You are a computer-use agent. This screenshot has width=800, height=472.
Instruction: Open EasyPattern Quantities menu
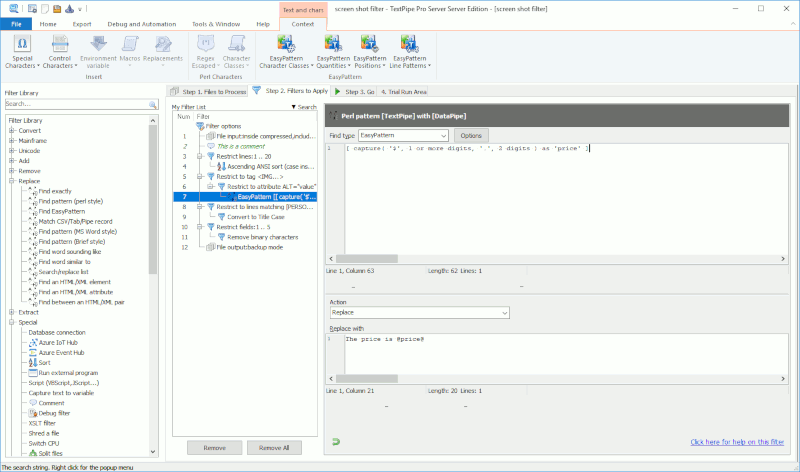click(333, 52)
